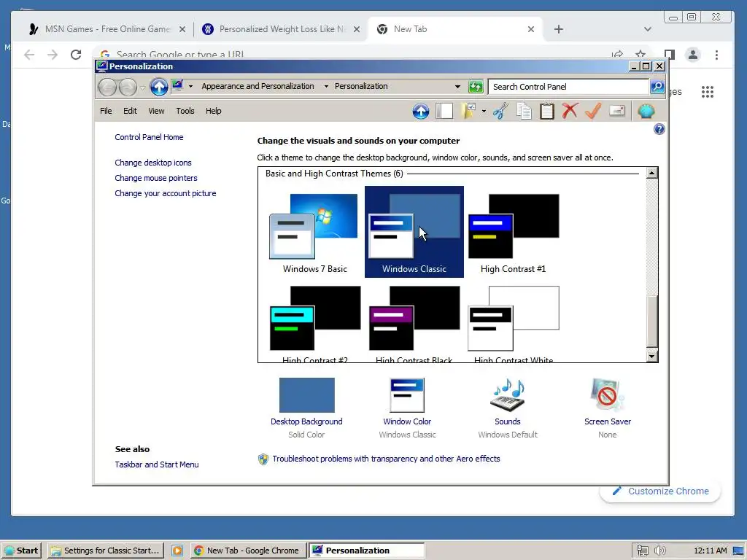
Task: Click the Start button
Action: coord(22,551)
